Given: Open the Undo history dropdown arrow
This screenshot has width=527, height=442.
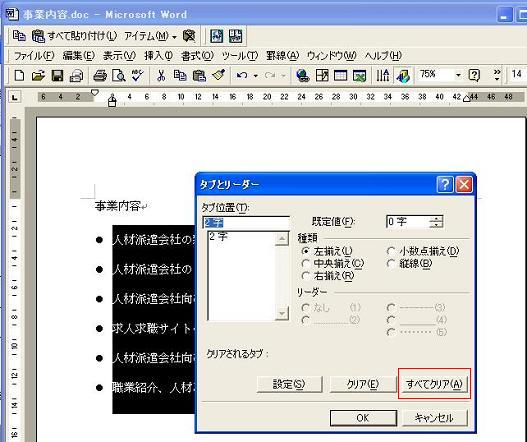Looking at the screenshot, I should pyautogui.click(x=256, y=76).
